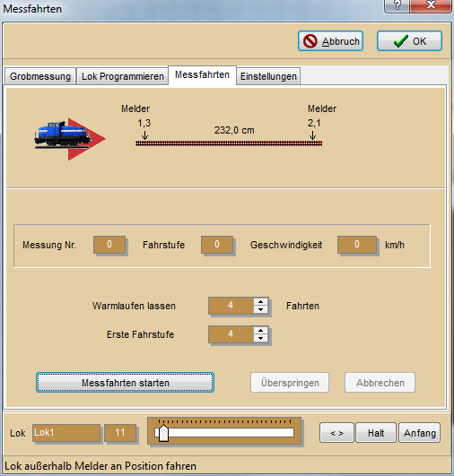The height and width of the screenshot is (476, 454).
Task: Decrease Warmlaufen lassen count with down arrow
Action: point(260,309)
